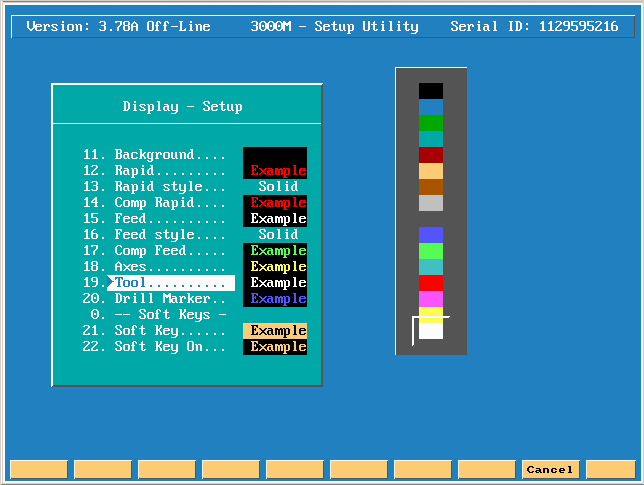The image size is (644, 485).
Task: Pick the bright violet-blue color swatch
Action: click(431, 235)
